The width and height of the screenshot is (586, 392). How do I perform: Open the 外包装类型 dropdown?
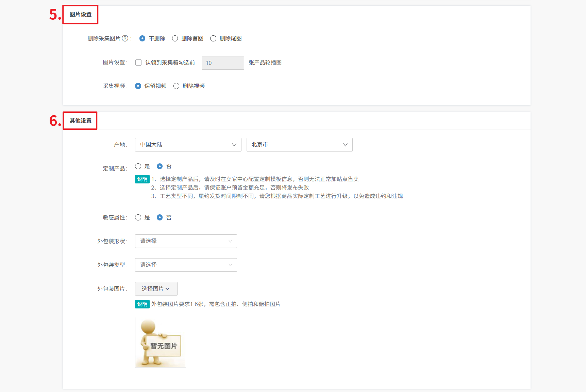coord(186,265)
